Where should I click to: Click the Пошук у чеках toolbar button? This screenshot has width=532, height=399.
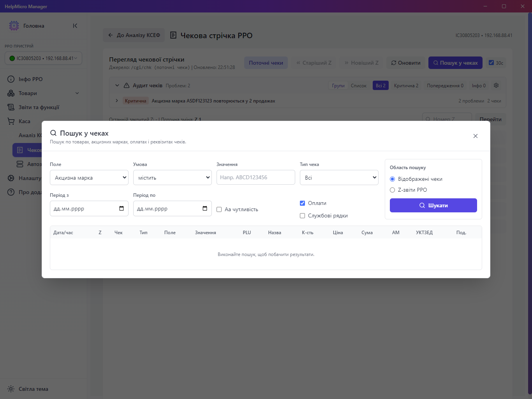pos(455,63)
